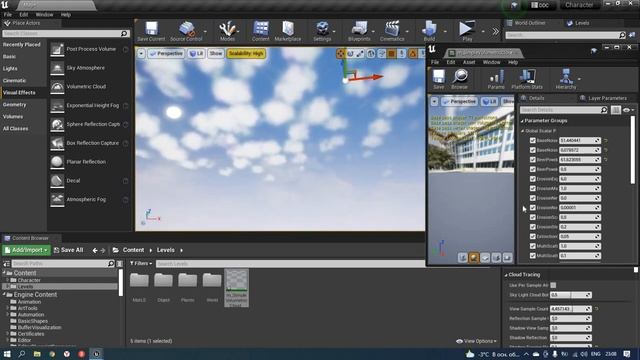Screen dimensions: 640x360
Task: Click Scalability: High warning button
Action: (247, 53)
